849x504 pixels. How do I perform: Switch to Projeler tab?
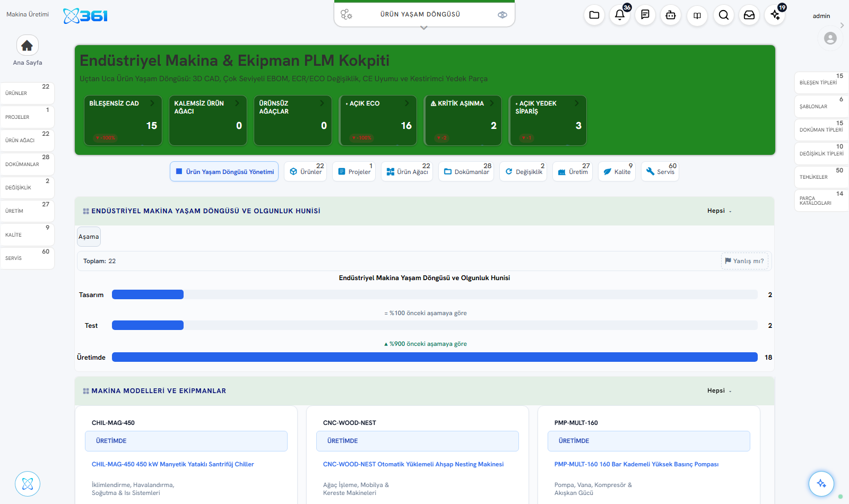pyautogui.click(x=354, y=171)
